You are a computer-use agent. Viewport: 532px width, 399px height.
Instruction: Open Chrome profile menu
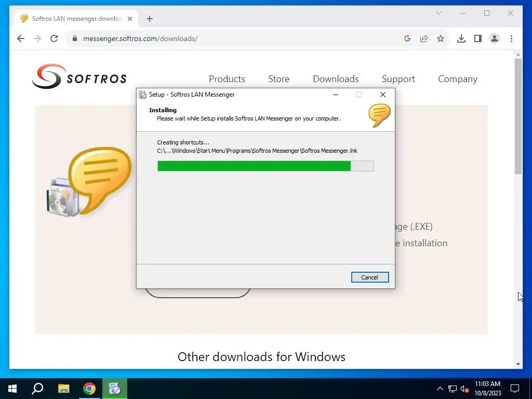(495, 38)
